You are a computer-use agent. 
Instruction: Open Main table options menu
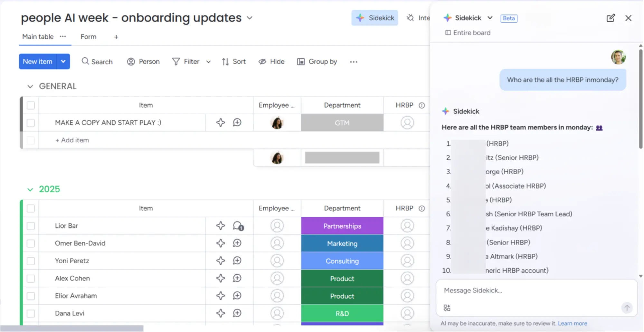[63, 37]
